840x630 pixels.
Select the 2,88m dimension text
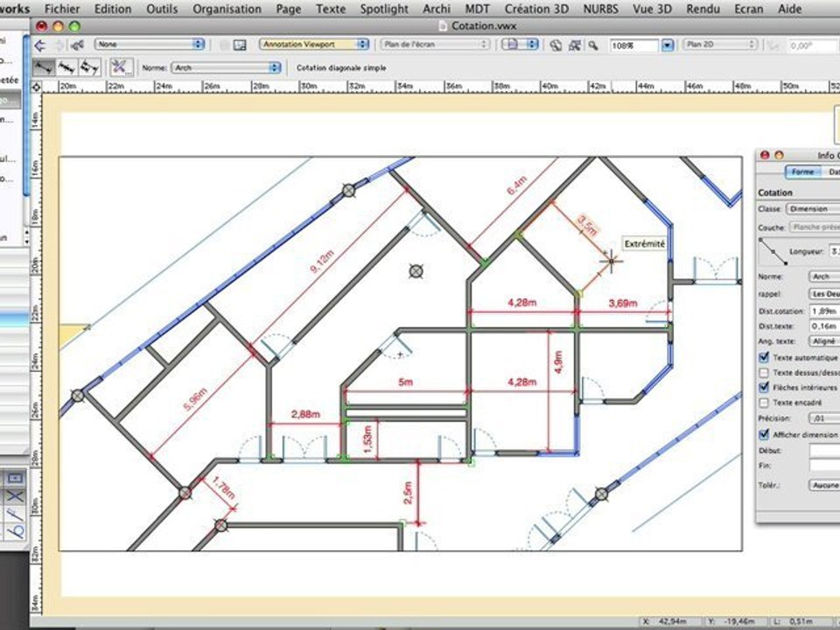pyautogui.click(x=305, y=414)
